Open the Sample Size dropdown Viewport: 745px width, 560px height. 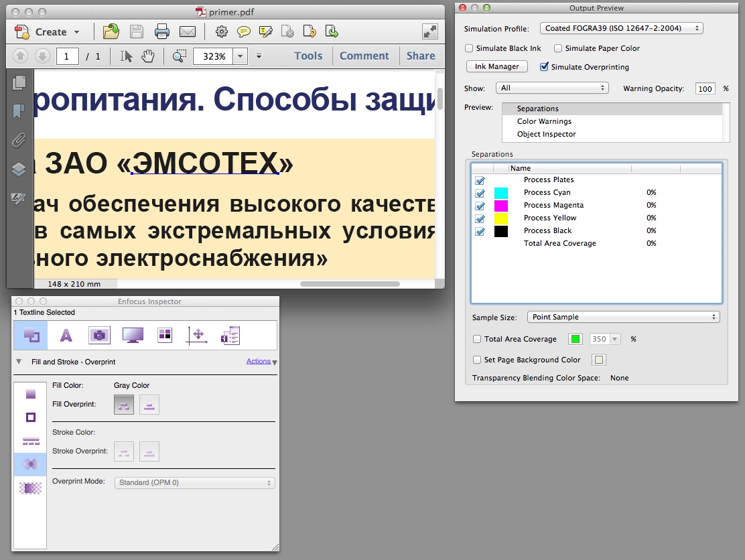[x=623, y=317]
